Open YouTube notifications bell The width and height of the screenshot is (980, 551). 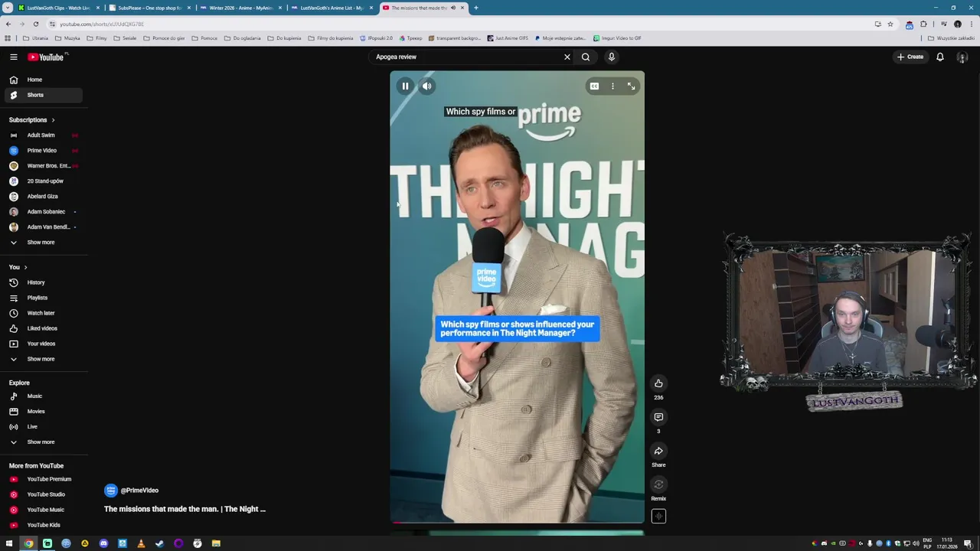click(940, 57)
